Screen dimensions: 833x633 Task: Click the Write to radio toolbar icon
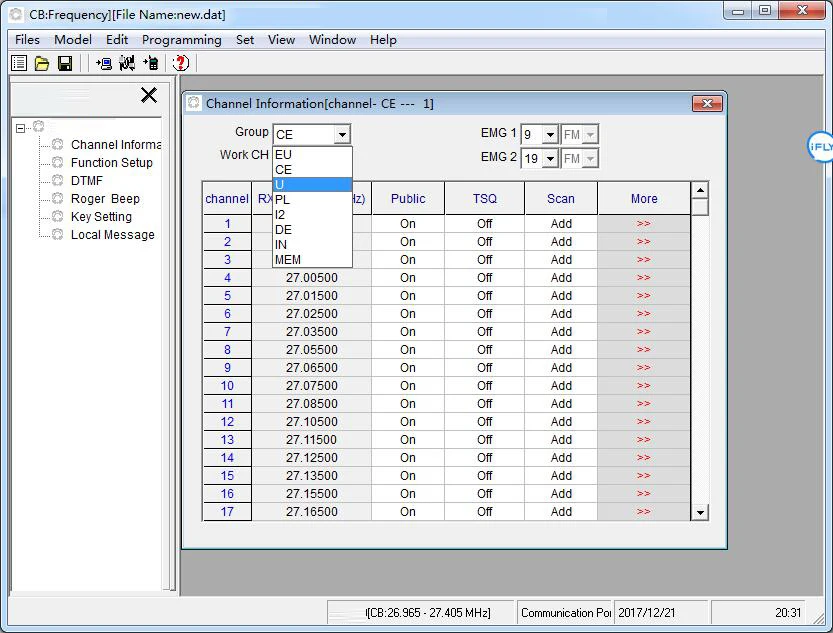[x=150, y=63]
